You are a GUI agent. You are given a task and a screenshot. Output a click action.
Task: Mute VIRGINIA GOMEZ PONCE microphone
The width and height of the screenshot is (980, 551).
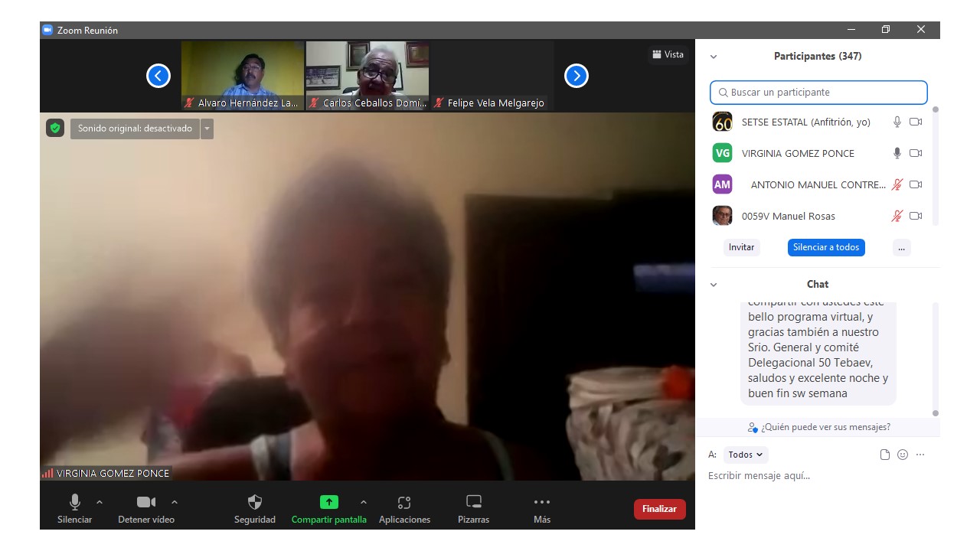pyautogui.click(x=897, y=153)
